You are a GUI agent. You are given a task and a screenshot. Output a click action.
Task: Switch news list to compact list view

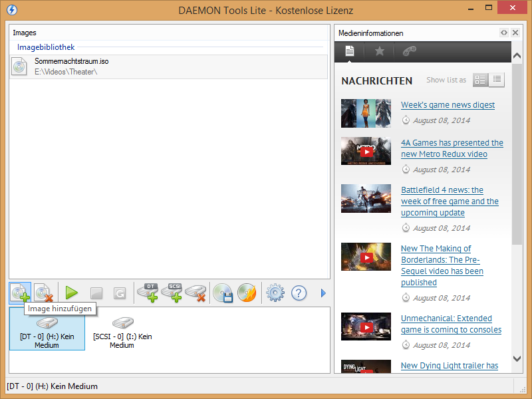click(x=497, y=80)
